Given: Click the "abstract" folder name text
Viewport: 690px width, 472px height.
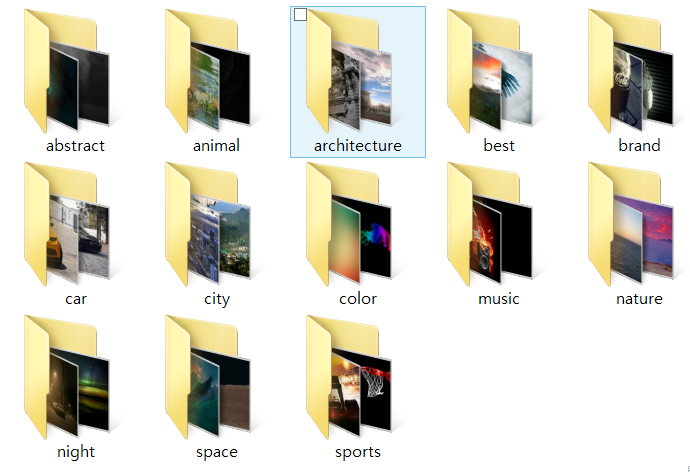Looking at the screenshot, I should [75, 146].
